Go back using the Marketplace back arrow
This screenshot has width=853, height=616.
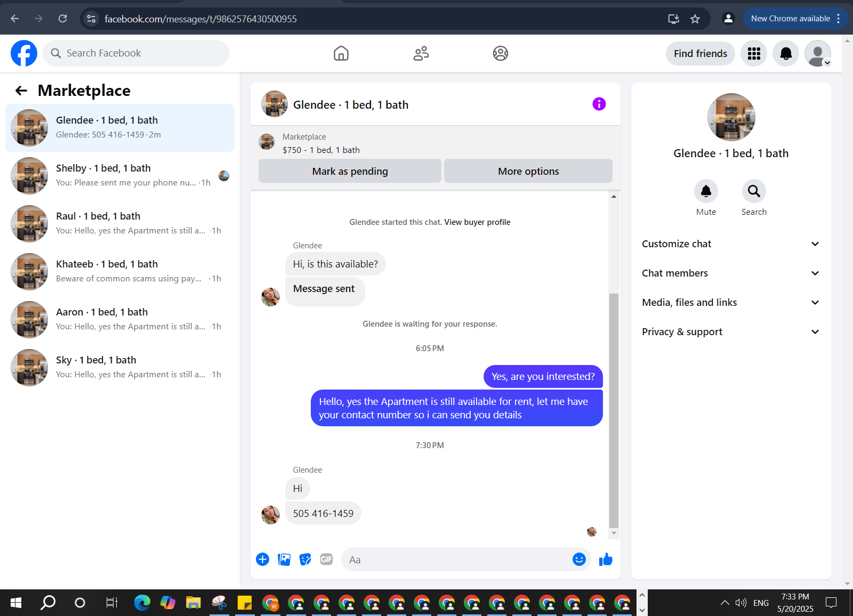(x=21, y=91)
